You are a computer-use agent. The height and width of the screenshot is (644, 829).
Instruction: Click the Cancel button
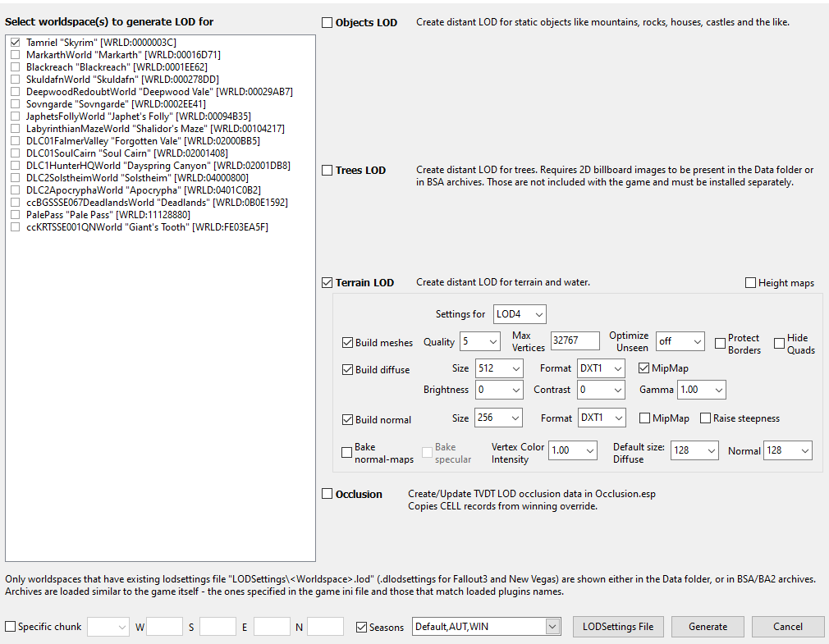coord(788,627)
